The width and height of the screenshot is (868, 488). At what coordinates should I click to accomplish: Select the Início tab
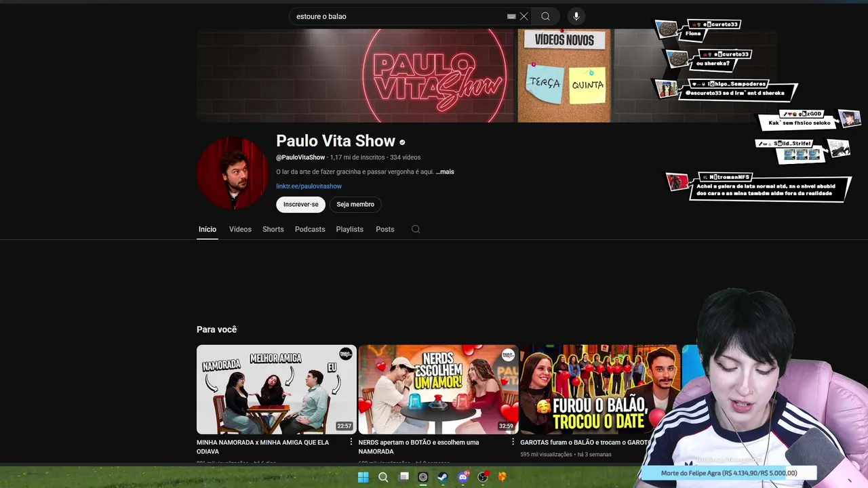tap(208, 230)
